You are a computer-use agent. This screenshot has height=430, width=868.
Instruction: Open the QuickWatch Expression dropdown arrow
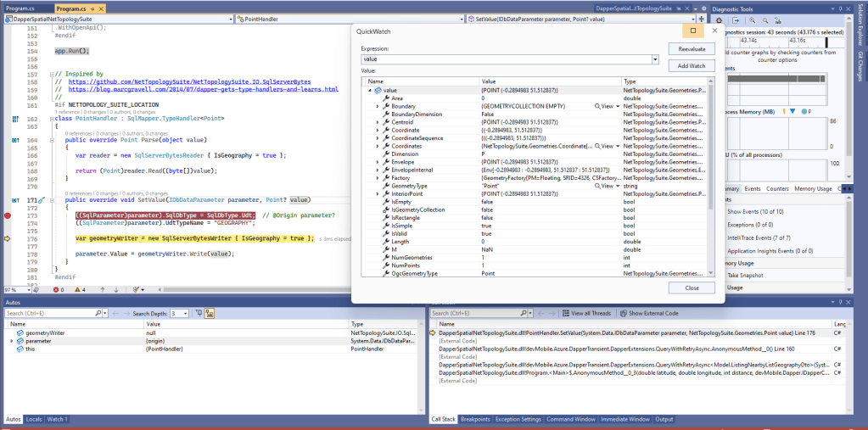[x=655, y=59]
